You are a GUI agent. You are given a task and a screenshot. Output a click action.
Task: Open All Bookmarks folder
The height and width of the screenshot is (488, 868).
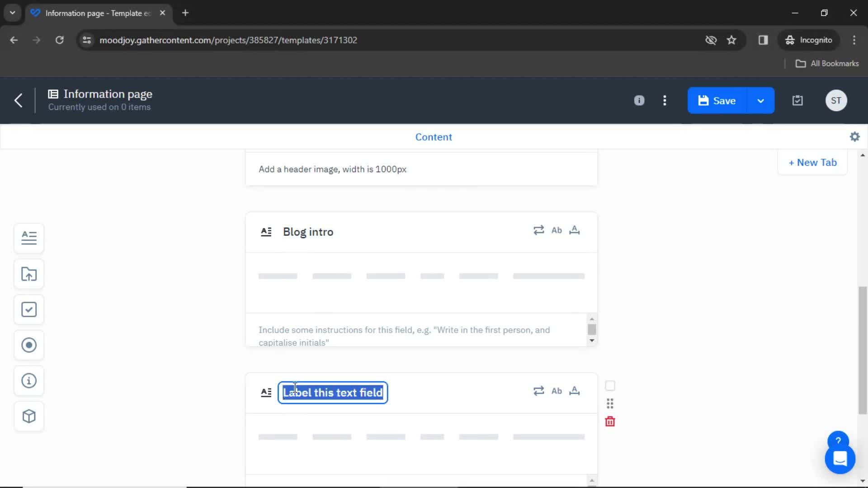pos(827,64)
